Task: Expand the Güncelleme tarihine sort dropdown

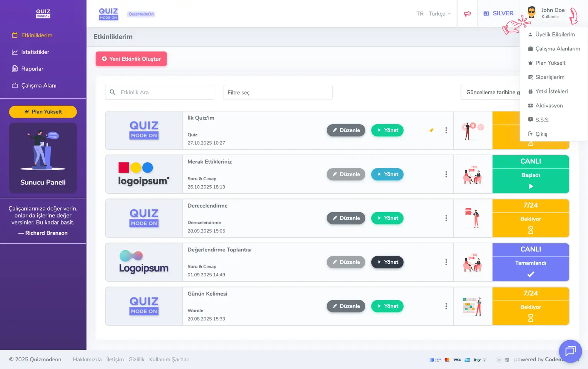Action: (490, 93)
